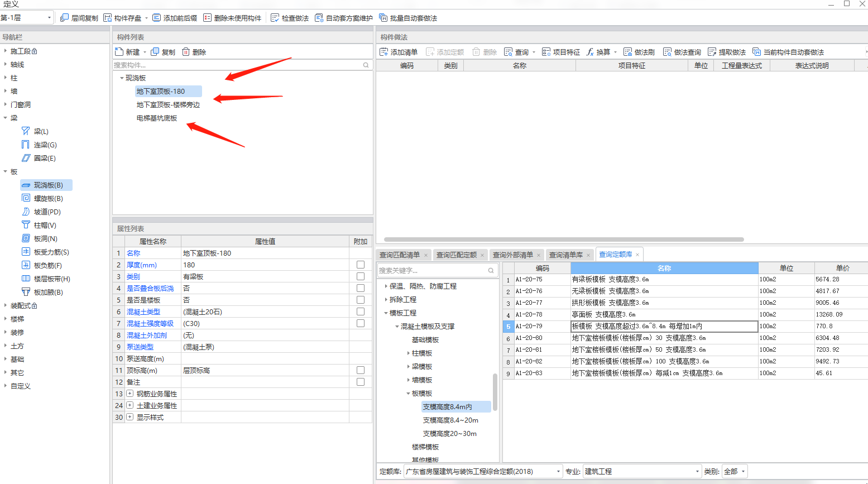Click 搜索关键字 search field
The image size is (868, 484).
point(438,270)
